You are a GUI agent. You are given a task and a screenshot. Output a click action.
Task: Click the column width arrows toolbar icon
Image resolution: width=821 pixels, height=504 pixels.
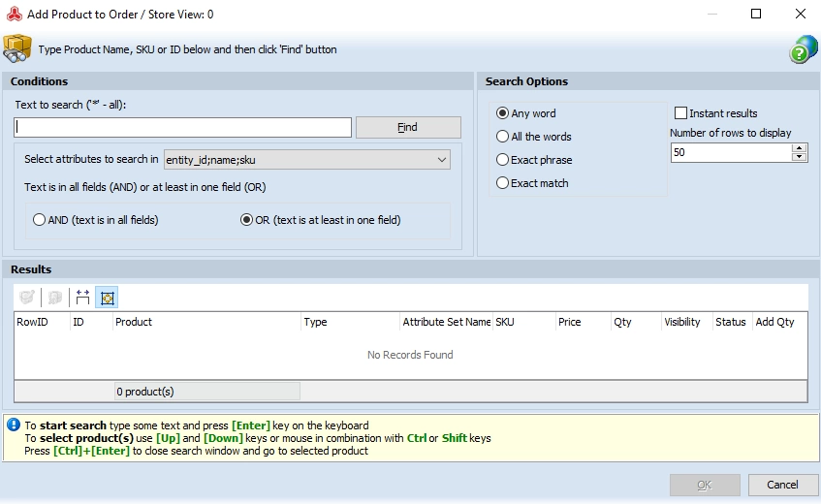(82, 298)
